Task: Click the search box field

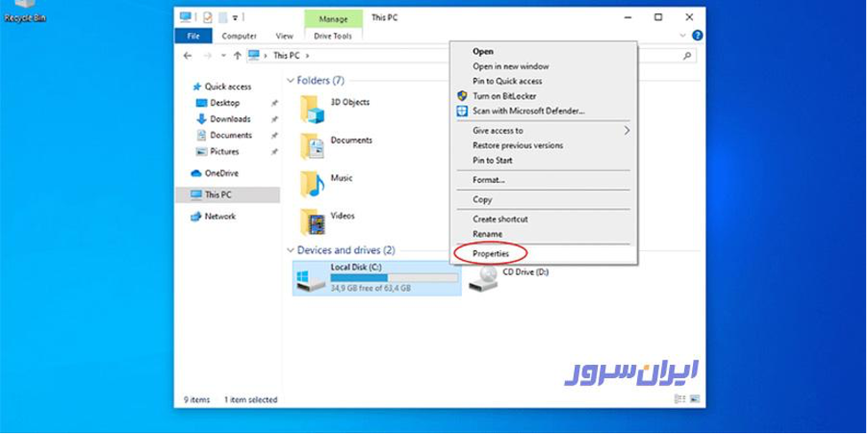Action: (667, 56)
